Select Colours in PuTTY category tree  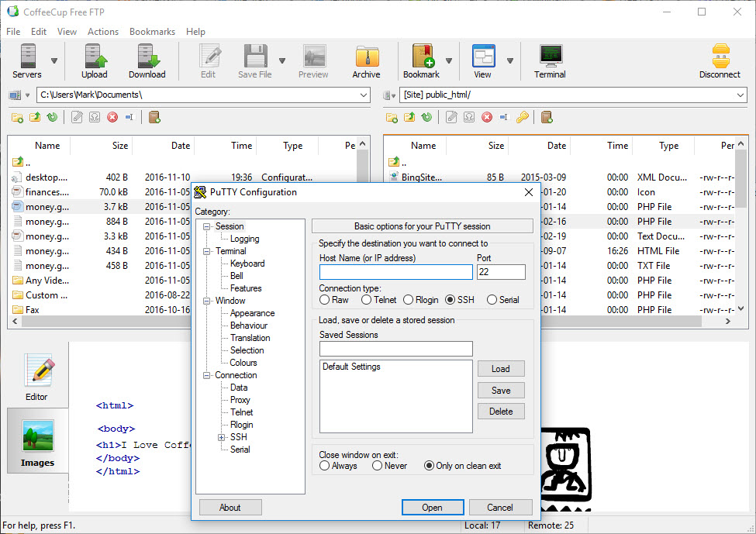243,363
